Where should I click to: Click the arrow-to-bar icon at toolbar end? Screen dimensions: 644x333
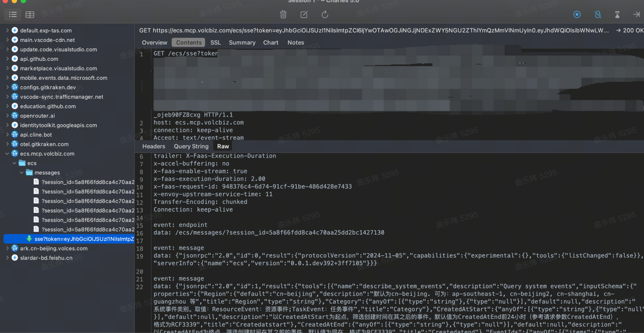[636, 15]
